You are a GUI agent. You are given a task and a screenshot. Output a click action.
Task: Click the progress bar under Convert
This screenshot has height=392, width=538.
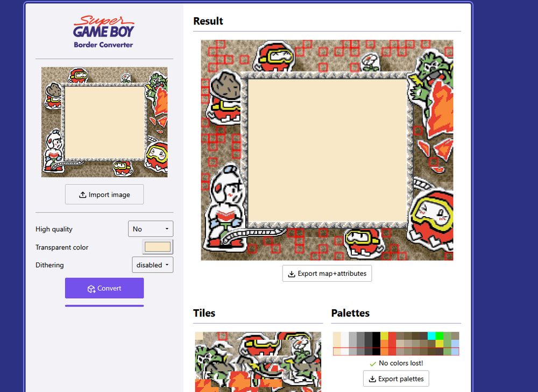pos(104,305)
